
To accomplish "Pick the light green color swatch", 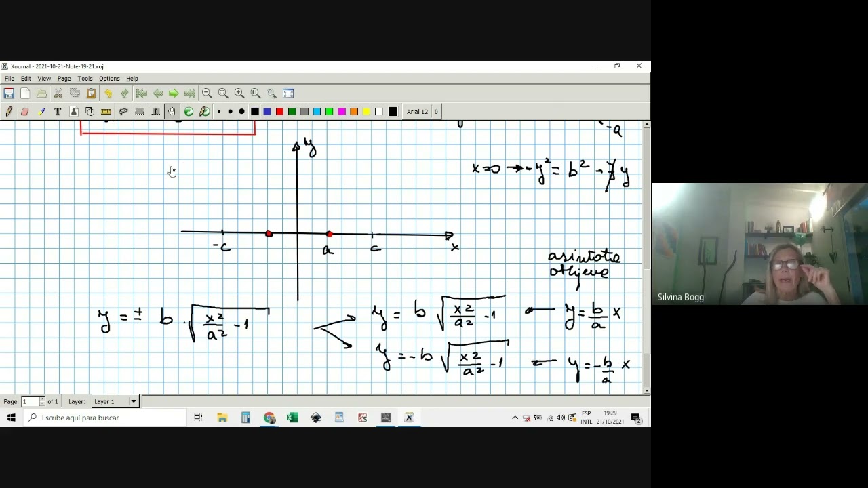I will [x=330, y=112].
